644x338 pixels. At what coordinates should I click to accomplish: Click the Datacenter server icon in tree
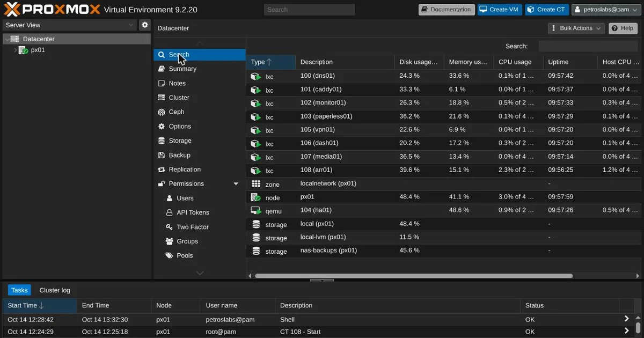point(14,39)
